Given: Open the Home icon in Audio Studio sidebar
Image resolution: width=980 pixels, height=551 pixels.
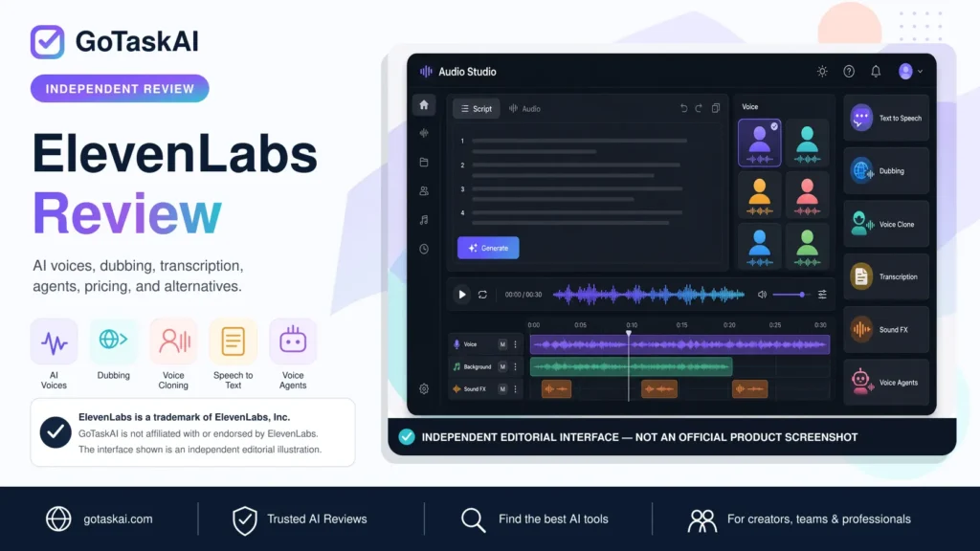Looking at the screenshot, I should [x=424, y=105].
